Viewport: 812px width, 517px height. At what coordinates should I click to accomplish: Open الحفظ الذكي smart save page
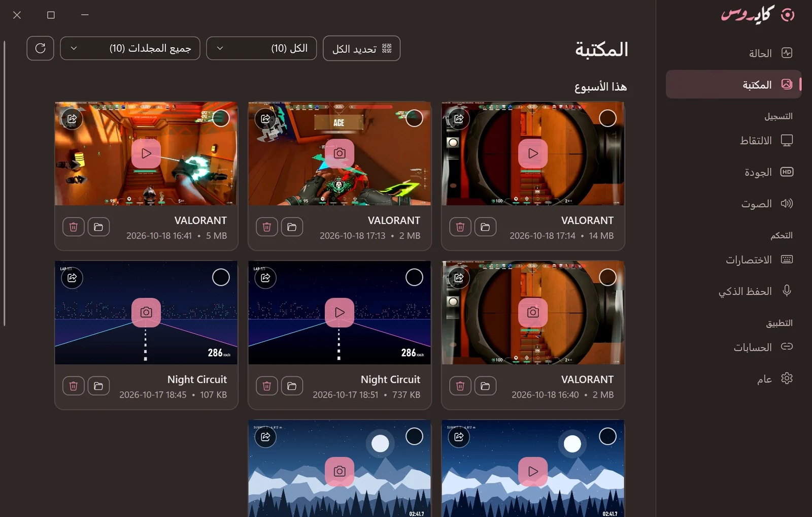(733, 291)
